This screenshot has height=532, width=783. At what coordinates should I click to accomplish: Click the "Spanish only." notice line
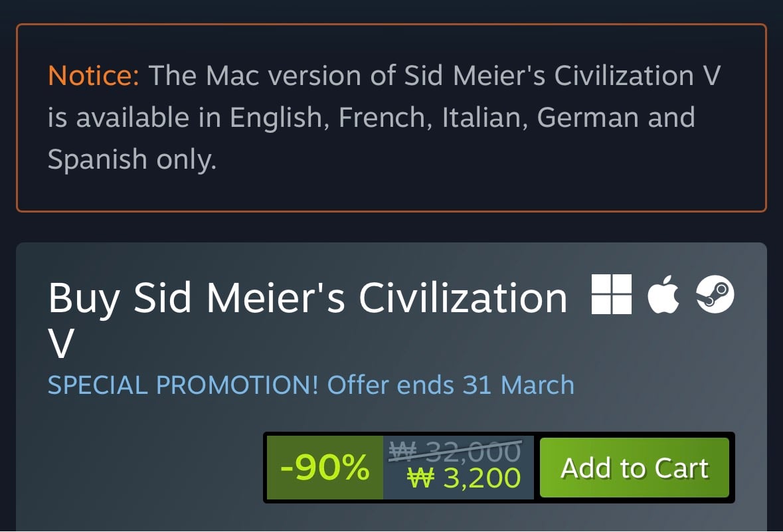click(x=131, y=159)
